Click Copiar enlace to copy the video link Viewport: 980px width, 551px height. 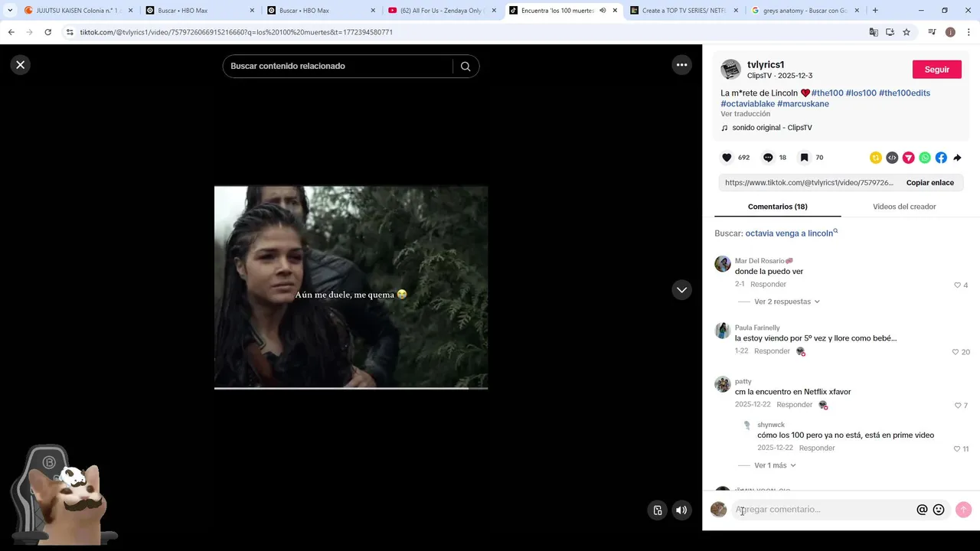click(x=929, y=183)
